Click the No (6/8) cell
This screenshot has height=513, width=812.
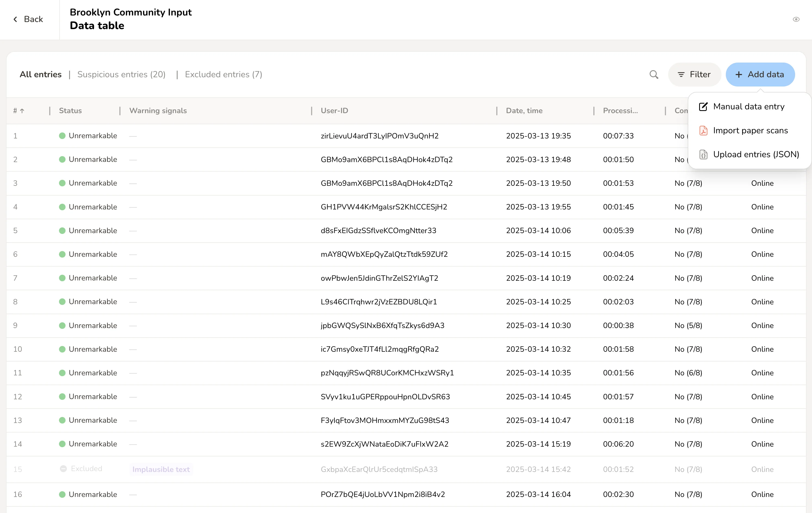tap(688, 373)
